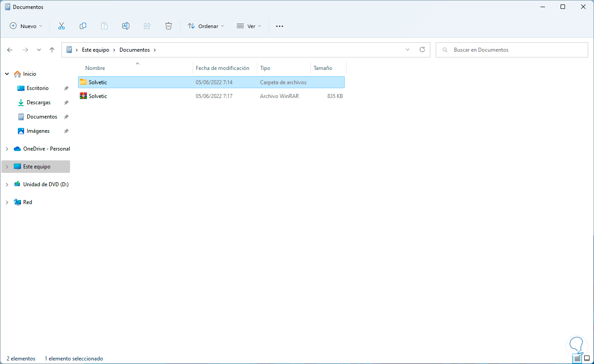
Task: Switch to details view icon in status bar
Action: coord(577,358)
